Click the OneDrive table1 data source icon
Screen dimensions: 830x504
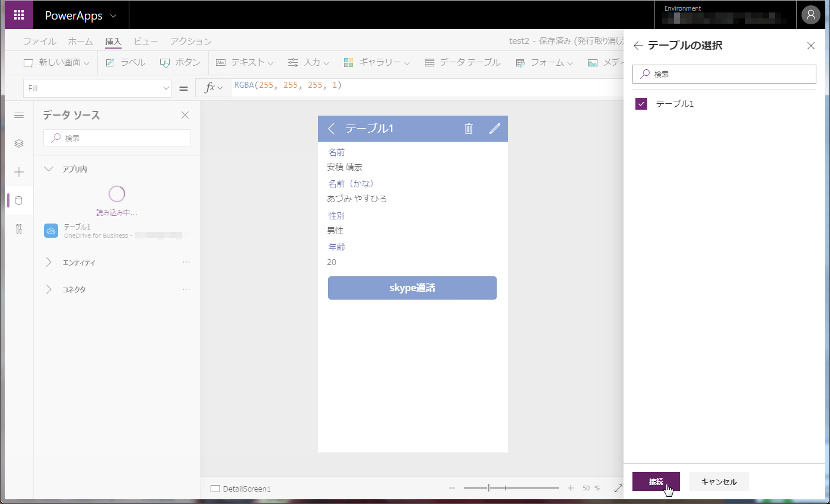pyautogui.click(x=51, y=231)
